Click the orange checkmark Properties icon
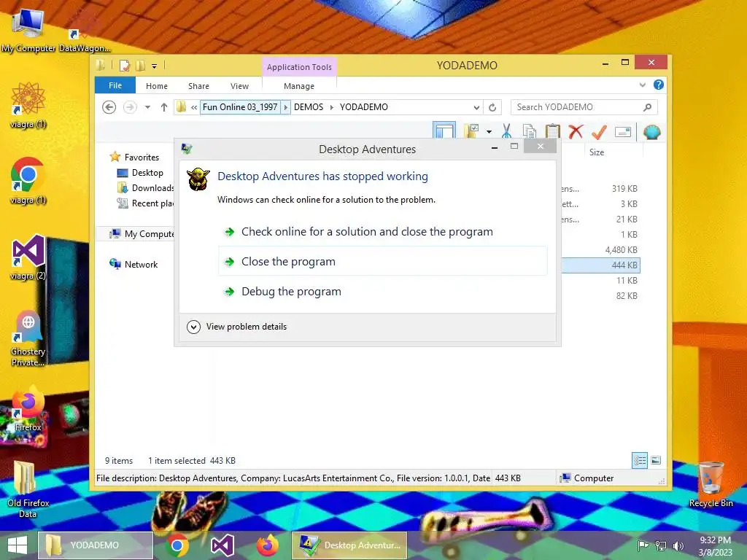Viewport: 747px width, 560px height. point(599,132)
